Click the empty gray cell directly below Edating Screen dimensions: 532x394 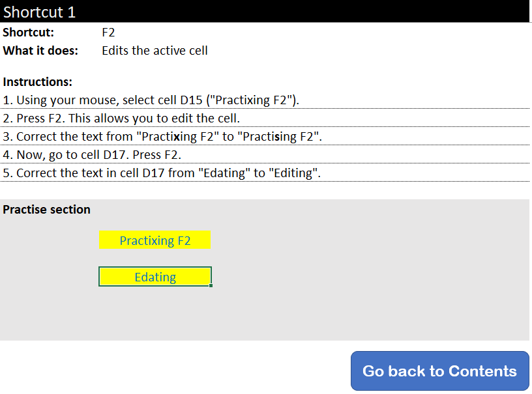tap(155, 296)
